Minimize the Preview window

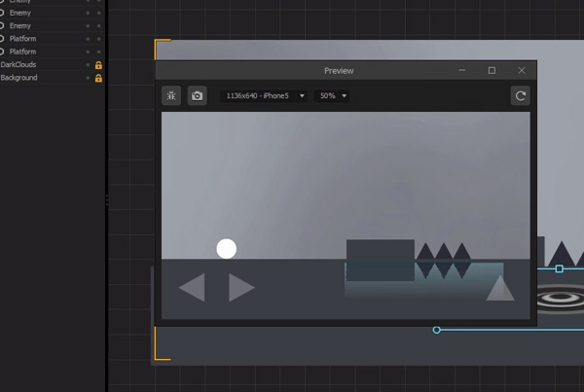point(461,70)
